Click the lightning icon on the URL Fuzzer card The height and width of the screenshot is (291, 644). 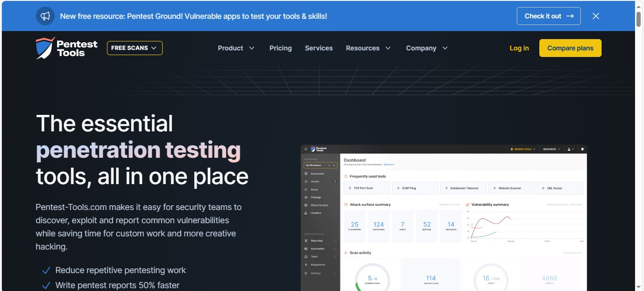click(543, 188)
